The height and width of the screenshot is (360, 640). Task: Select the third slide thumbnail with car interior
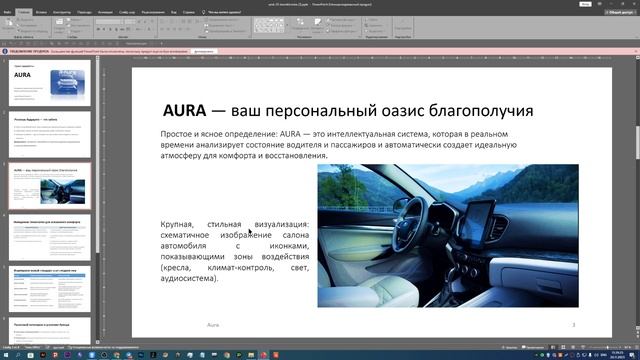coord(50,186)
